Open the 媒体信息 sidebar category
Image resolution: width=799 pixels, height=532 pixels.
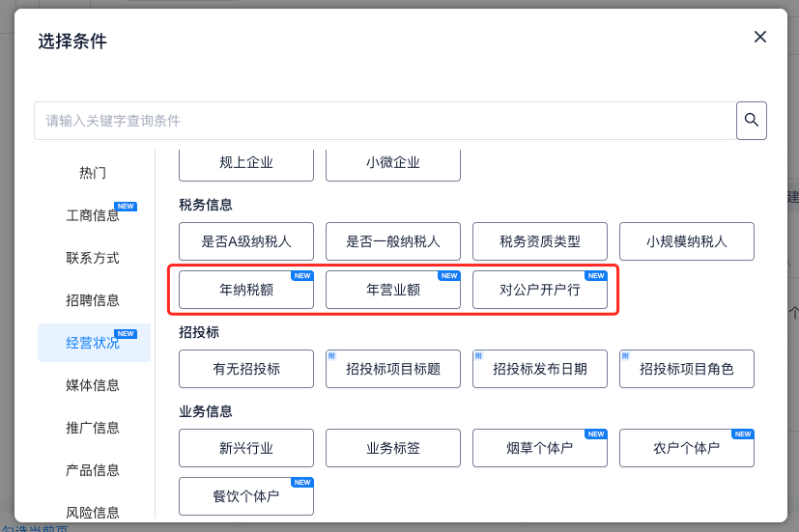pyautogui.click(x=93, y=385)
